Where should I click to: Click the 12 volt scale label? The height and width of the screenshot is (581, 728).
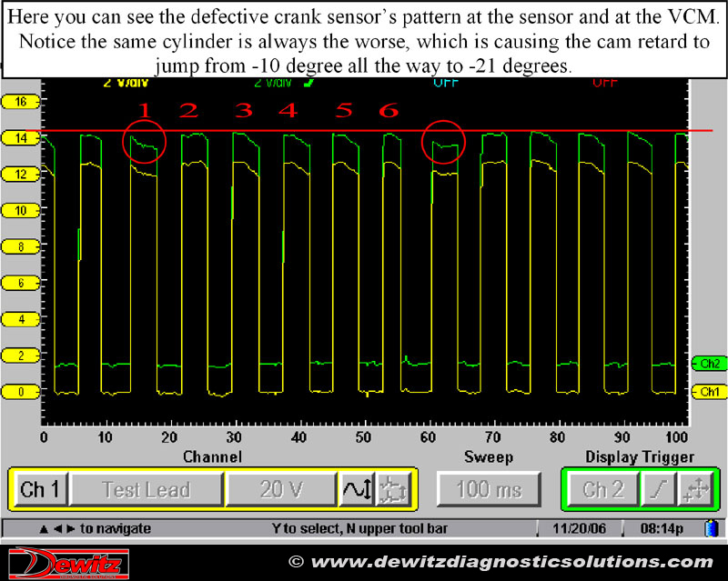(21, 174)
